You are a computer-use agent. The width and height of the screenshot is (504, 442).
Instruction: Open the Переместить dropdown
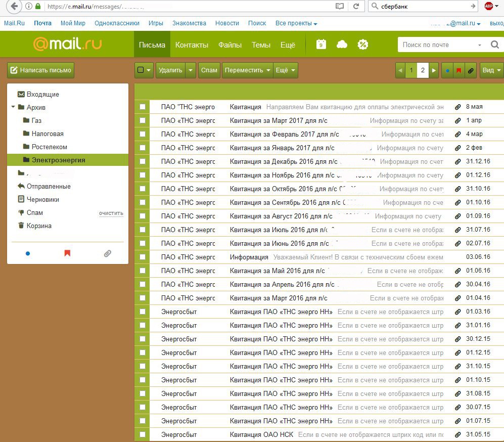[x=247, y=70]
